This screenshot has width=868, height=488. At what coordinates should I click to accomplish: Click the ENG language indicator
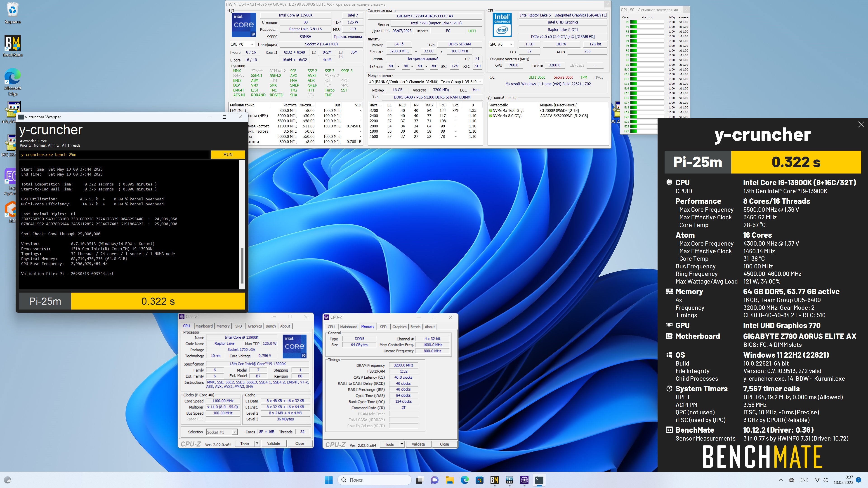point(804,480)
